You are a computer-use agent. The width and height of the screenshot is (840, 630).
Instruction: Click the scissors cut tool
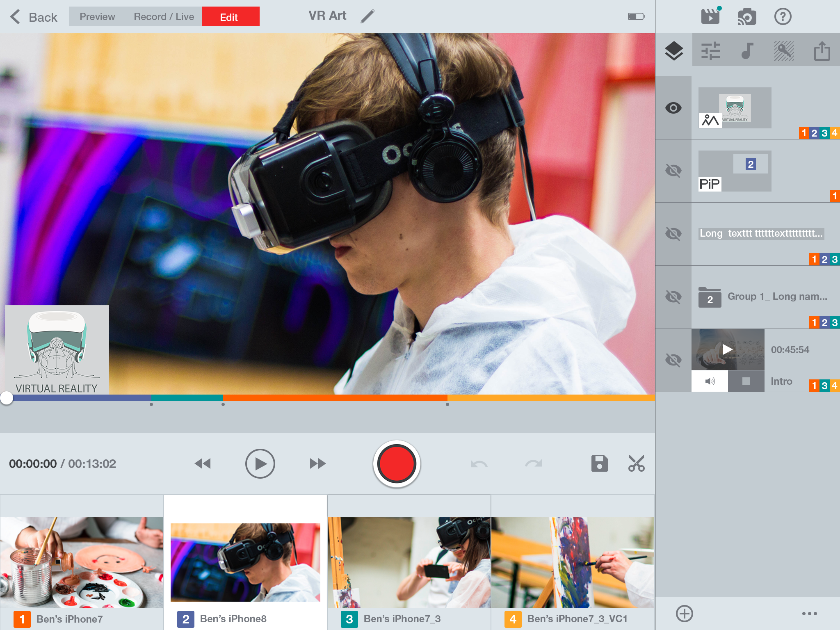636,463
